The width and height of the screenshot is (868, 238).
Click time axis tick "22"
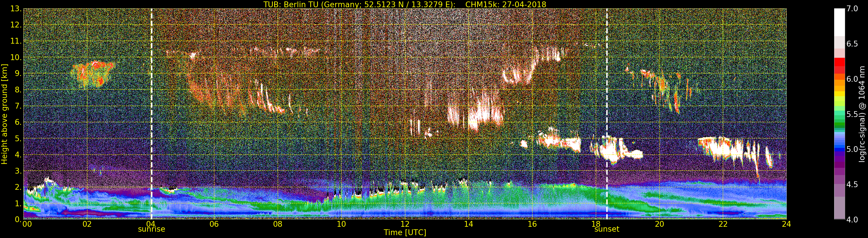723,224
